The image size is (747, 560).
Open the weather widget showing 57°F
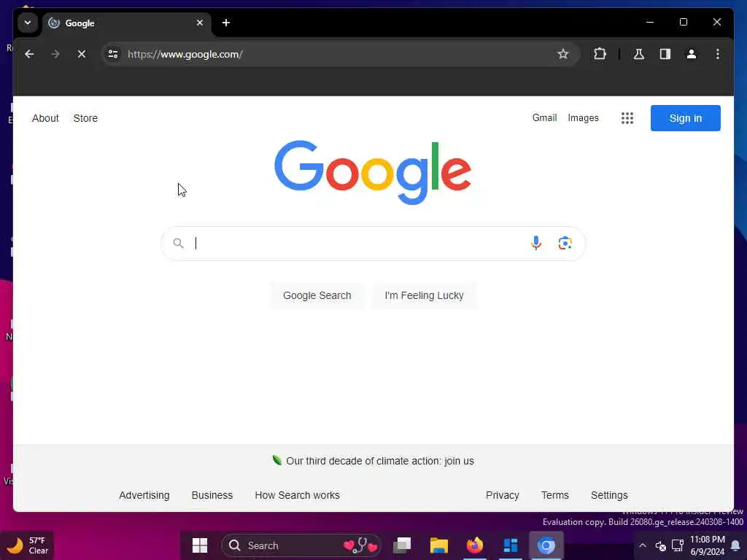[x=28, y=545]
